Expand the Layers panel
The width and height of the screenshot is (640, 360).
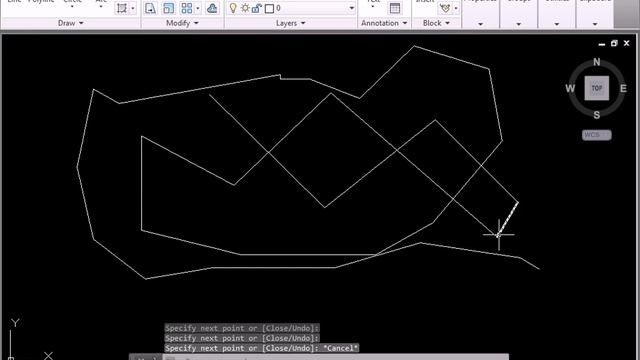(x=291, y=23)
